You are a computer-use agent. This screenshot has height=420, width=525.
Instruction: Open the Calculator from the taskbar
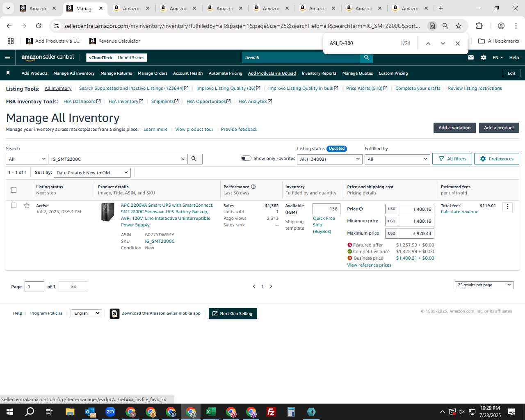(291, 412)
